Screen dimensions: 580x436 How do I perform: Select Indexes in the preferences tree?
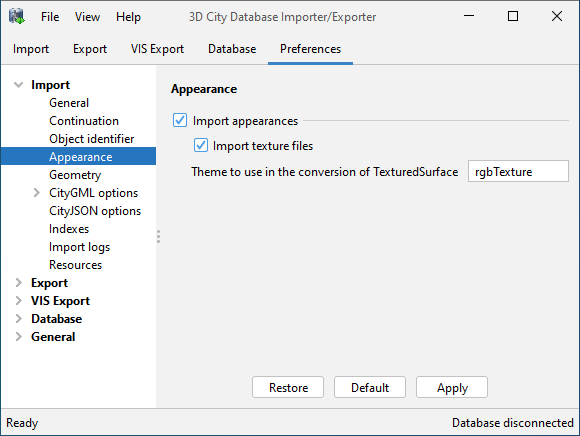click(x=69, y=229)
